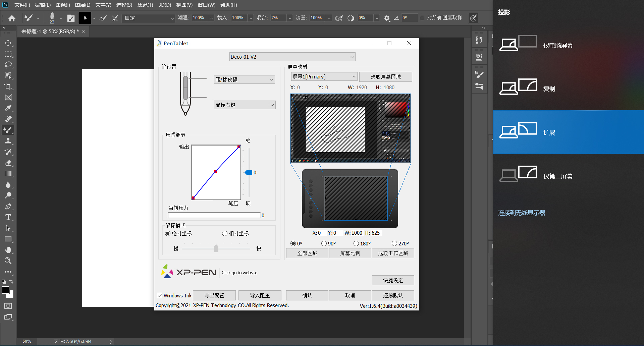Adjust the mouse speed slider handle

click(216, 248)
